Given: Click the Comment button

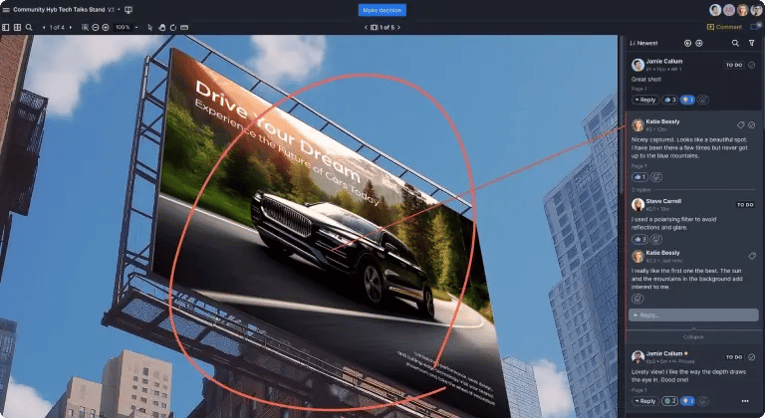Looking at the screenshot, I should click(725, 27).
